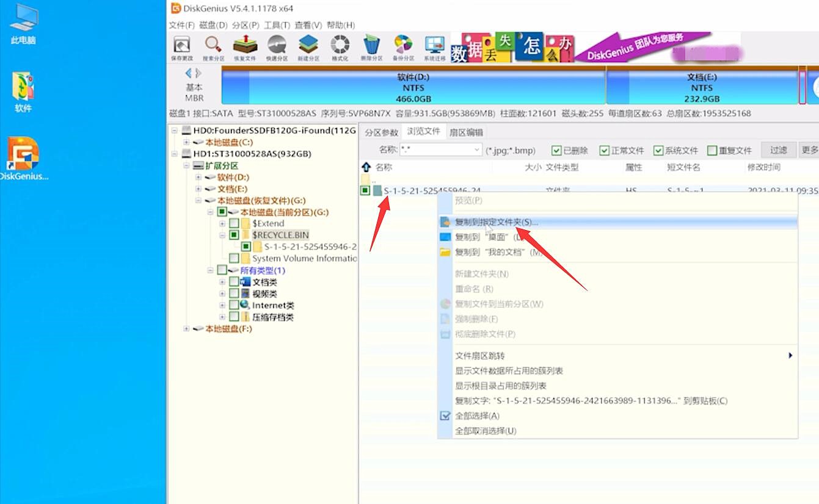
Task: Collapse the 本地磁盘(恢复文件)(G:) node
Action: point(198,201)
